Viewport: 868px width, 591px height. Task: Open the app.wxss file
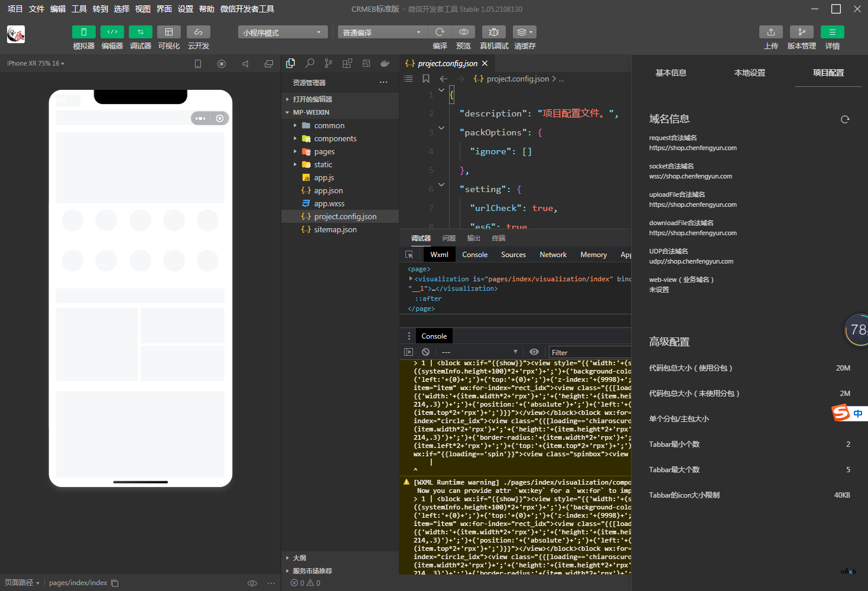pyautogui.click(x=340, y=203)
